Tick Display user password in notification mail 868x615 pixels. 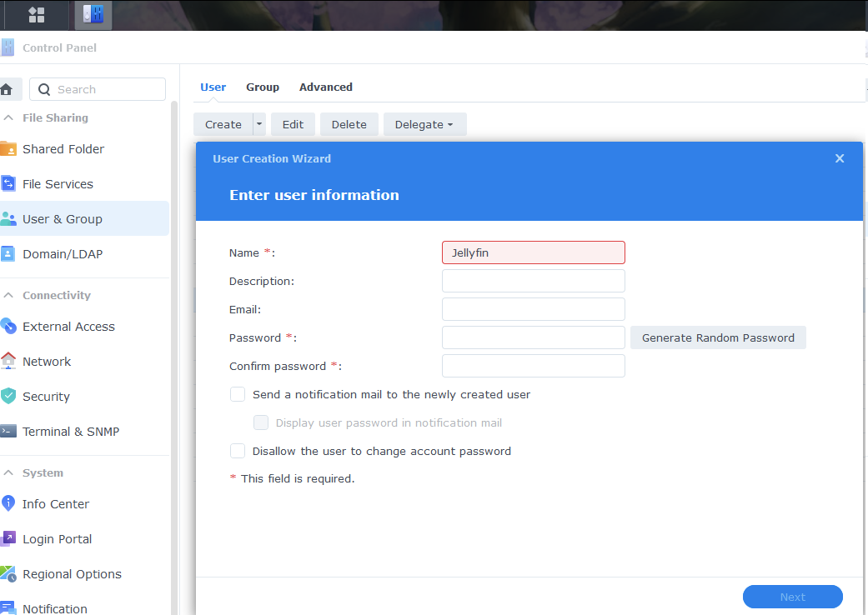[261, 422]
